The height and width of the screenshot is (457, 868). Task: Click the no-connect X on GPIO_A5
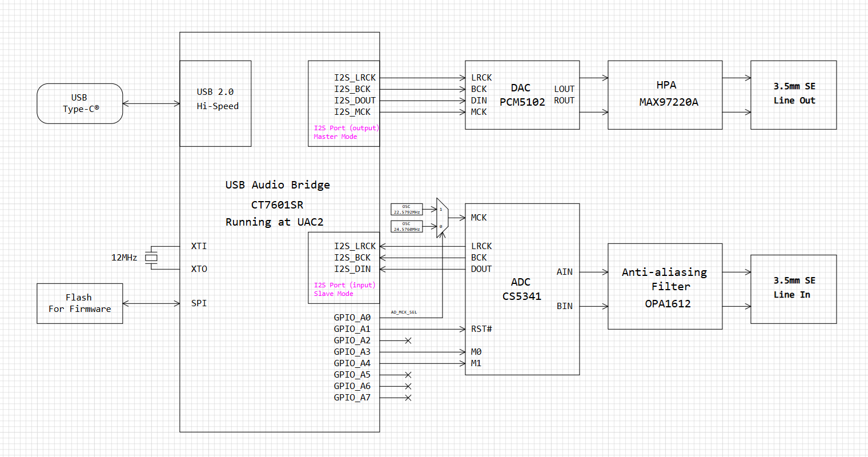point(408,375)
